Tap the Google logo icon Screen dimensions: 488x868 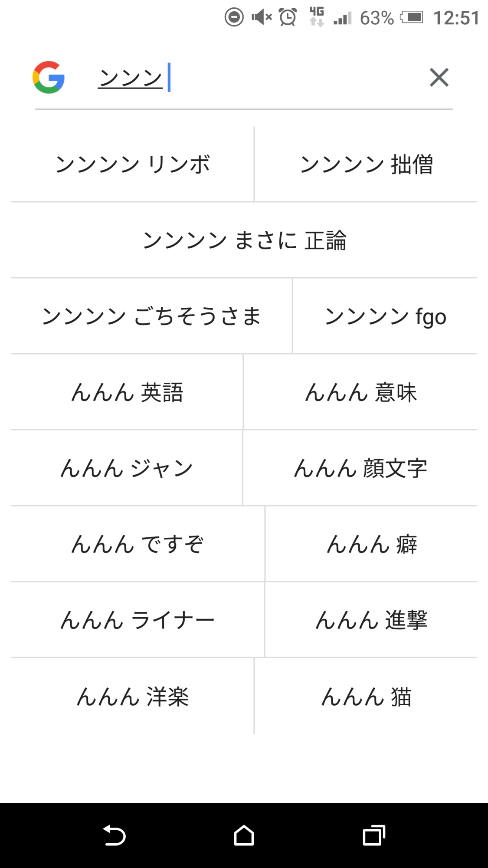[x=49, y=77]
